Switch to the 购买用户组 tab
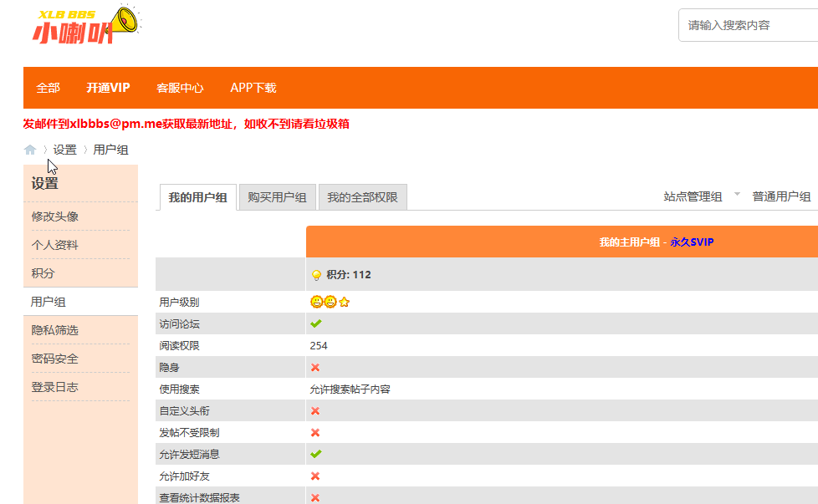This screenshot has height=504, width=818. click(x=277, y=197)
